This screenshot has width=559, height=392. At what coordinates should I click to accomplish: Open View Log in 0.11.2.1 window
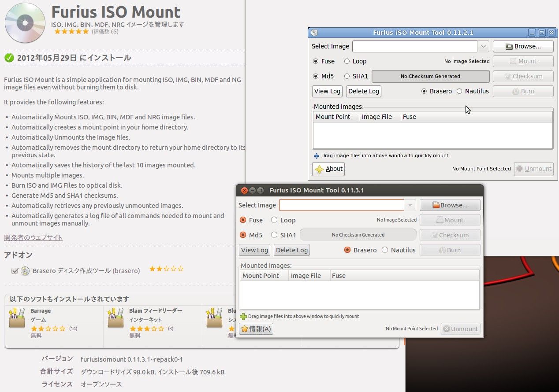(x=327, y=91)
